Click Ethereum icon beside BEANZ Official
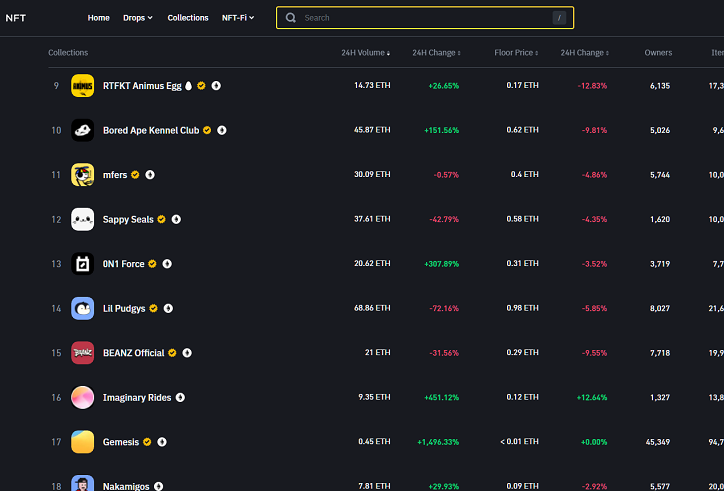724x491 pixels. pos(187,353)
